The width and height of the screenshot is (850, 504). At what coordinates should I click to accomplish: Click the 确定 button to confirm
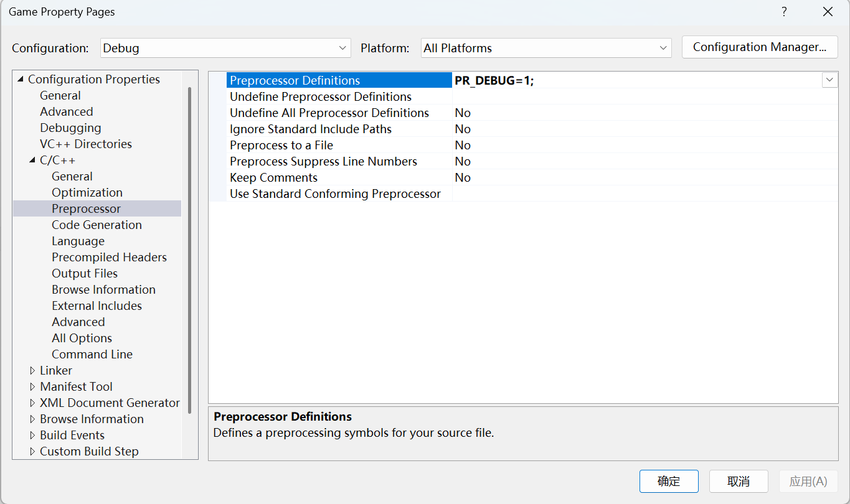[669, 481]
